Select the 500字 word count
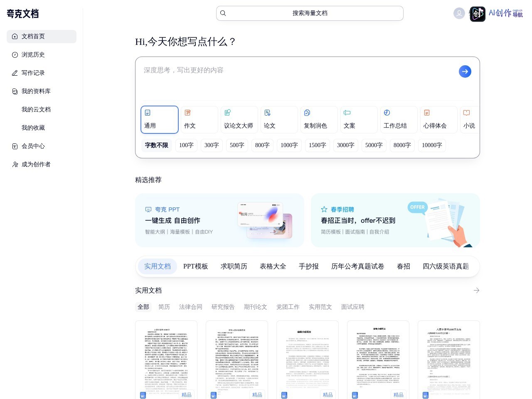The width and height of the screenshot is (532, 399). pos(237,145)
